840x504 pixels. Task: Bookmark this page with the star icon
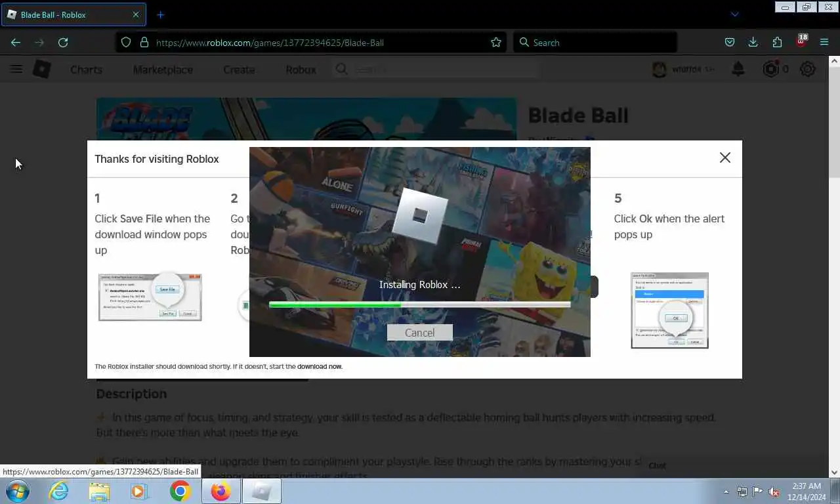point(496,42)
